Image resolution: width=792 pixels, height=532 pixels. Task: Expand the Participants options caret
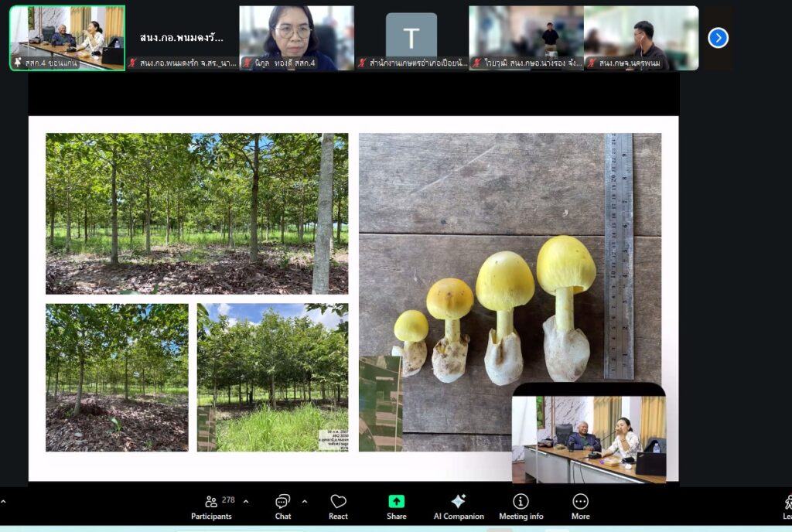246,501
